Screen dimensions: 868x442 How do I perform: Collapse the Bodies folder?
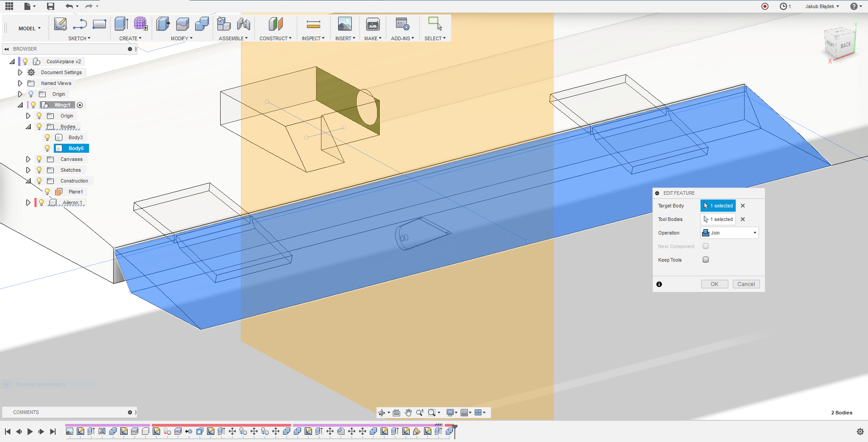[x=28, y=127]
